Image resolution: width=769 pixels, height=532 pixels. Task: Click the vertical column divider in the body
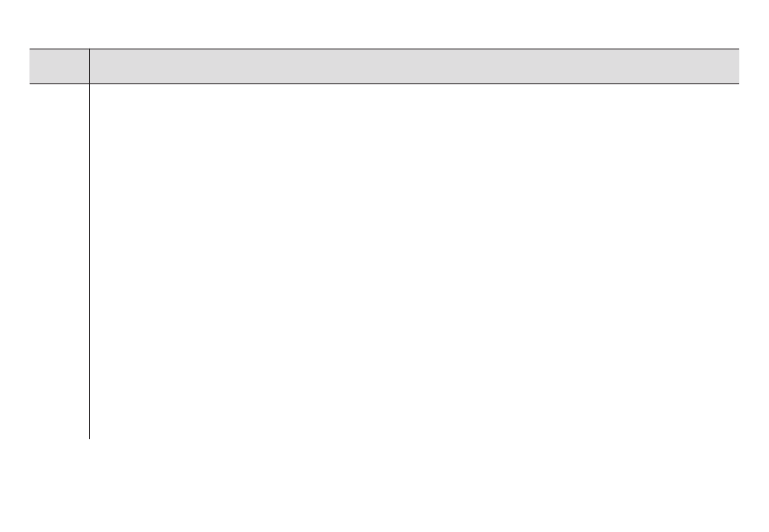point(89,261)
